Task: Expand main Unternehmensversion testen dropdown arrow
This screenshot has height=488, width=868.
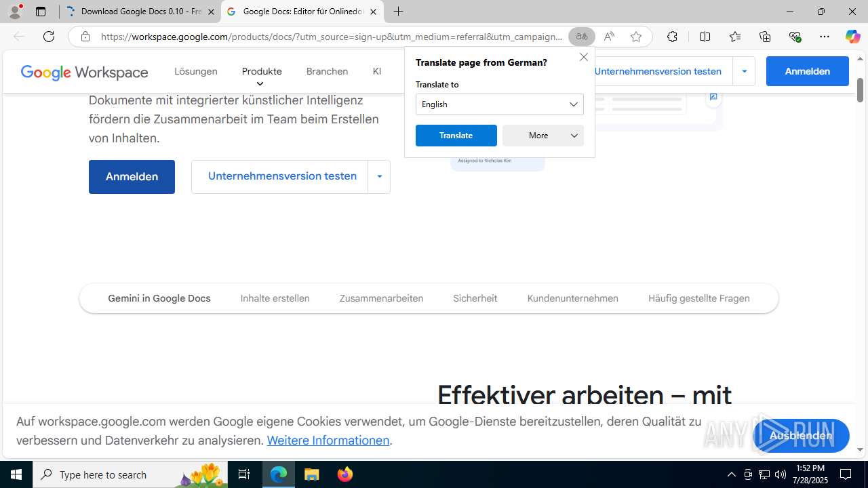Action: tap(379, 177)
